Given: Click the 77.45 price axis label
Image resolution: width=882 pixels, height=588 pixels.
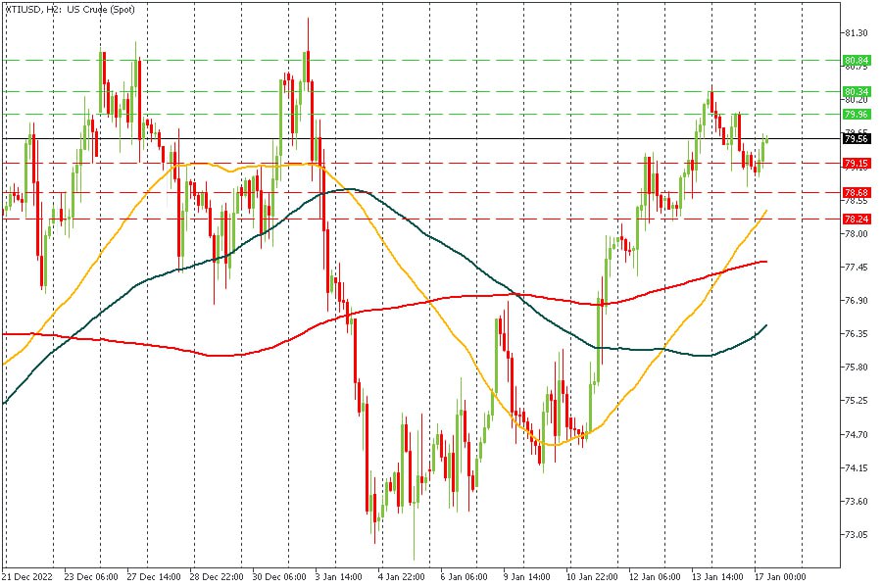Looking at the screenshot, I should point(857,268).
